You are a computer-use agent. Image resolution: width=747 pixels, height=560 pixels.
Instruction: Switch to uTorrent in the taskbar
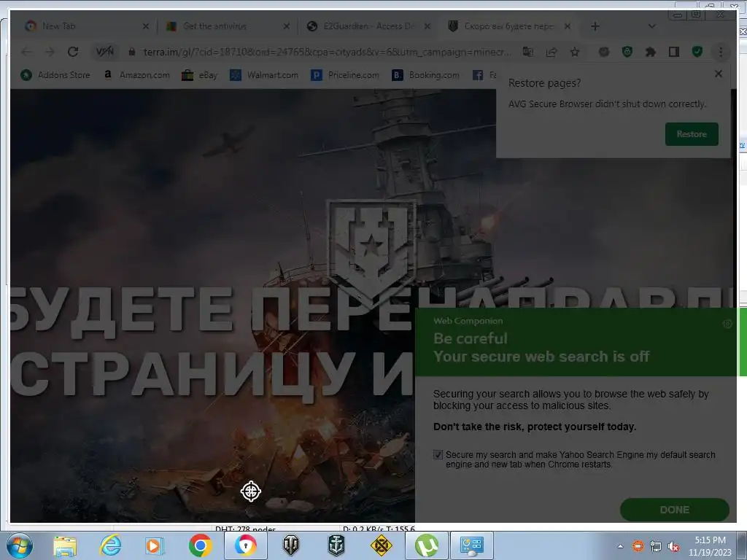click(426, 545)
